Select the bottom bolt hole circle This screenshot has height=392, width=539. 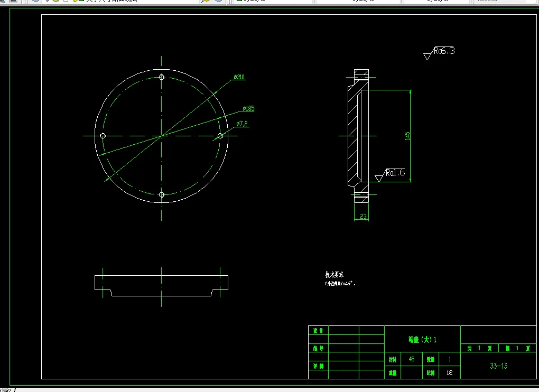click(x=162, y=195)
